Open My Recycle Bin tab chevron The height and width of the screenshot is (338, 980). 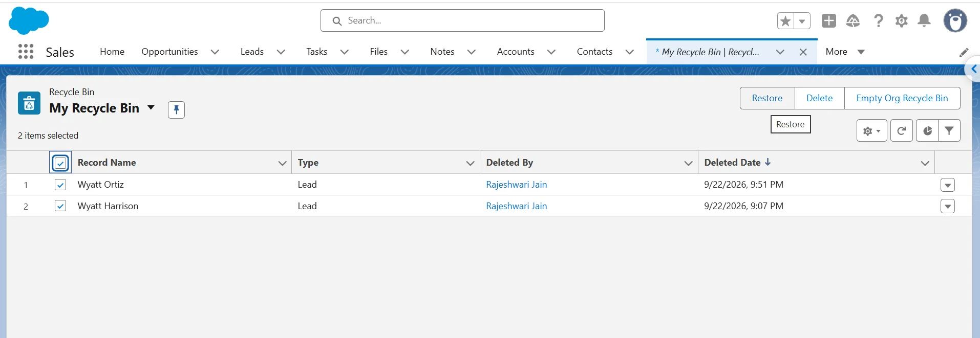(780, 52)
